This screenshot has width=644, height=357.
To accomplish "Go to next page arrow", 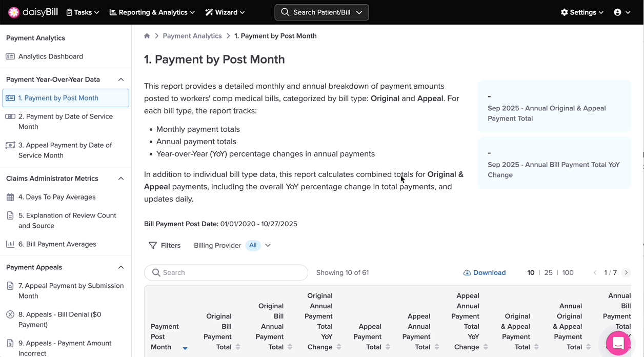I will [626, 273].
